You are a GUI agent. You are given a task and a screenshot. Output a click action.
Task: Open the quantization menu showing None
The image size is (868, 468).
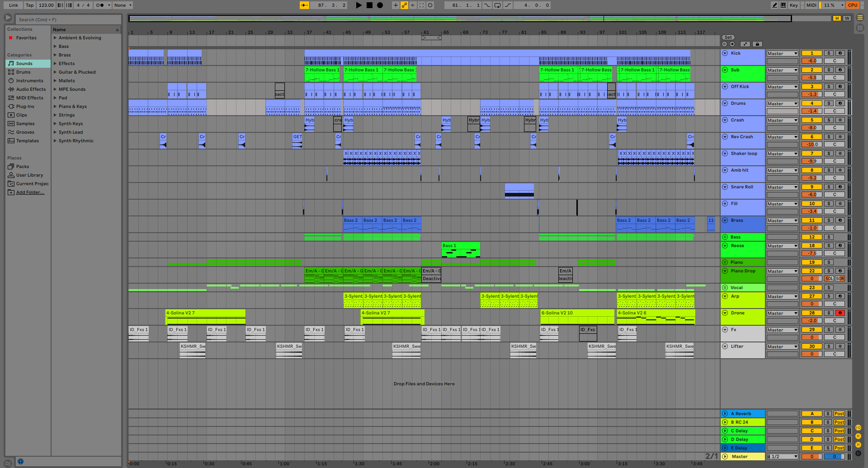pos(123,5)
